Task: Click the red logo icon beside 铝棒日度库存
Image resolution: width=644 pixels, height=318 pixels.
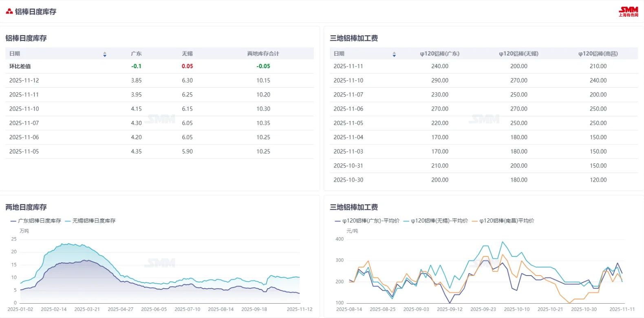Action: pyautogui.click(x=9, y=11)
